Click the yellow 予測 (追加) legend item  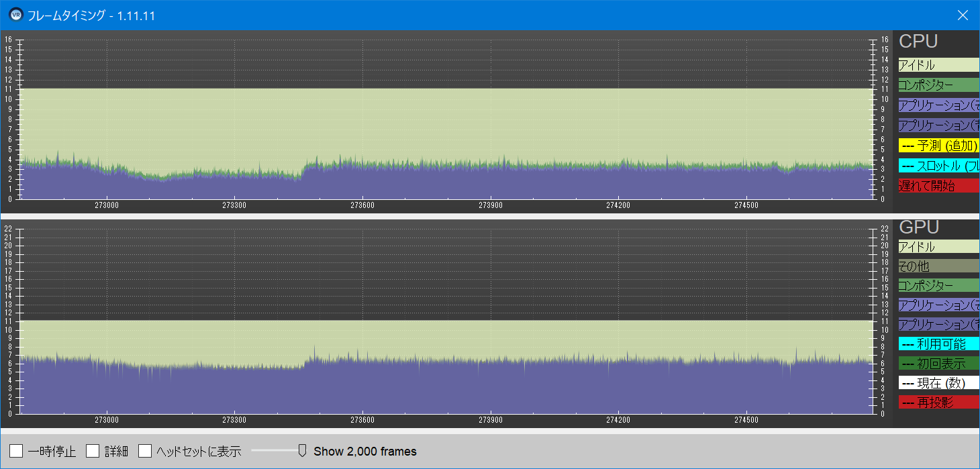coord(938,146)
